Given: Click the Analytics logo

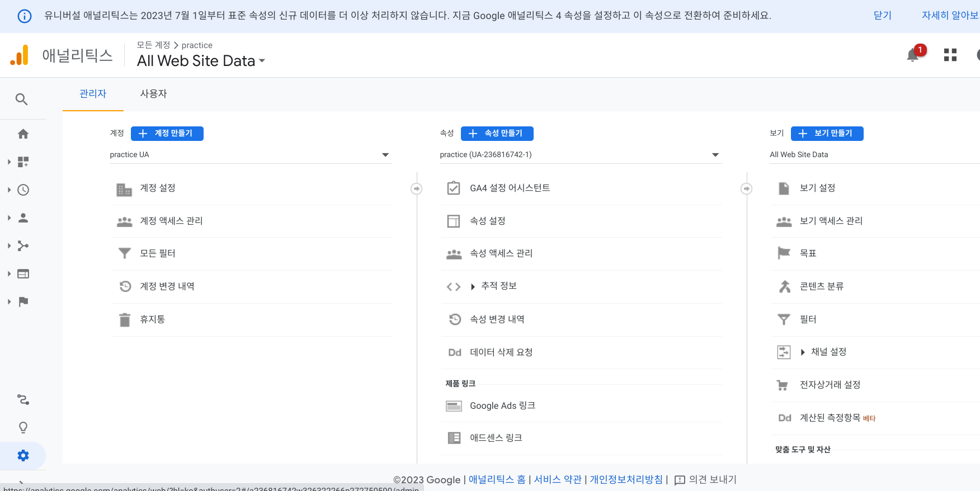Looking at the screenshot, I should pyautogui.click(x=20, y=55).
